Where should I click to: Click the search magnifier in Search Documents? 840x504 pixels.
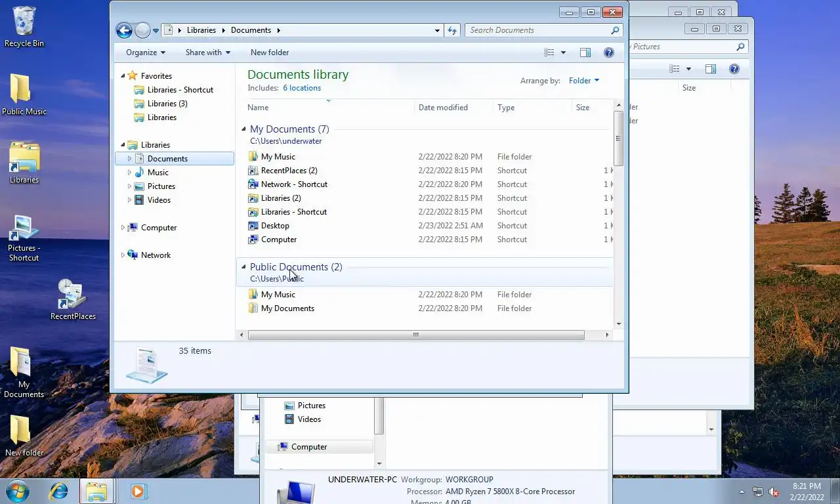pyautogui.click(x=615, y=30)
